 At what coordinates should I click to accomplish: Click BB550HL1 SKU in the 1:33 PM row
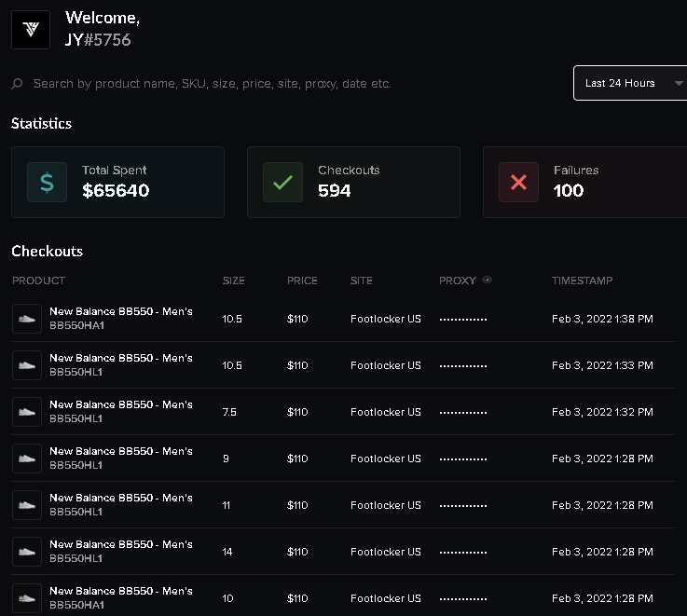(x=76, y=372)
